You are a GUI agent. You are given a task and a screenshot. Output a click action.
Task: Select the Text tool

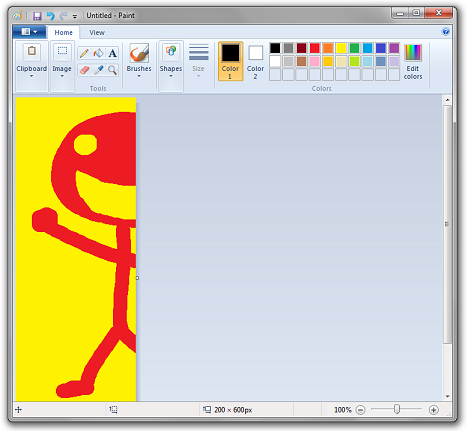113,53
